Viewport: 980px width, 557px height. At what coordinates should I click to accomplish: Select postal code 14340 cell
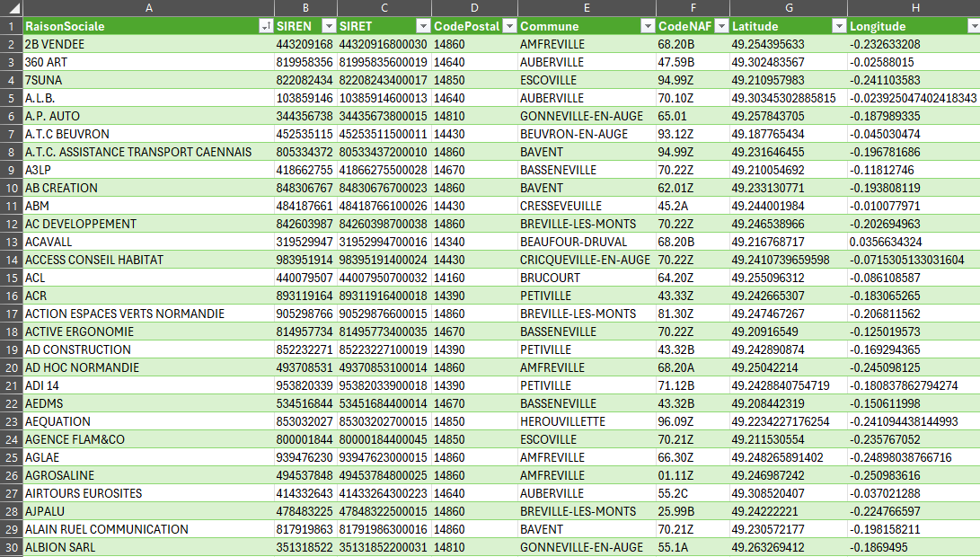click(x=474, y=242)
